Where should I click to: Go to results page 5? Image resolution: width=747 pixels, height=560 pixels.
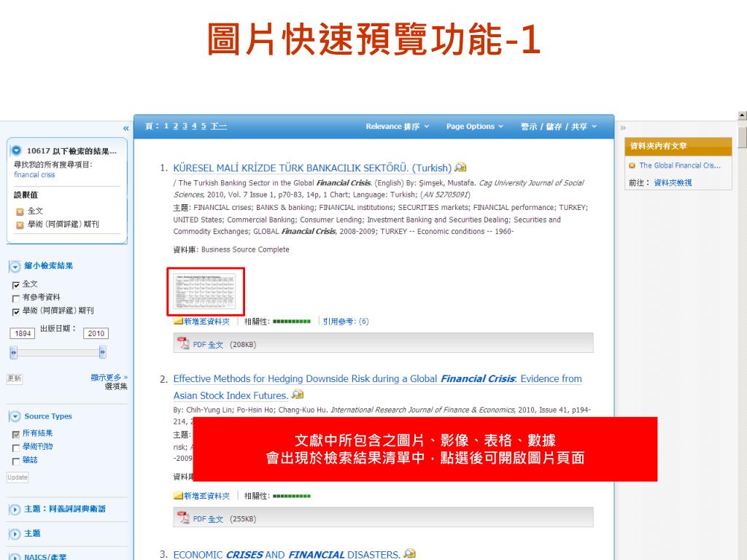(x=204, y=126)
